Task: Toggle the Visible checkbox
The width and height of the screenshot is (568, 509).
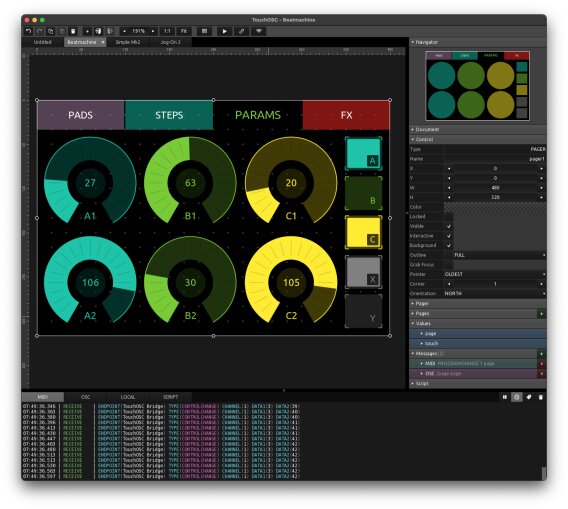Action: pos(448,226)
